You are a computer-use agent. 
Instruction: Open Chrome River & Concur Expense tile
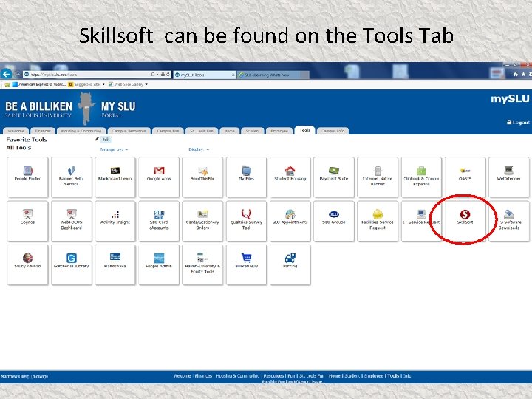click(421, 177)
